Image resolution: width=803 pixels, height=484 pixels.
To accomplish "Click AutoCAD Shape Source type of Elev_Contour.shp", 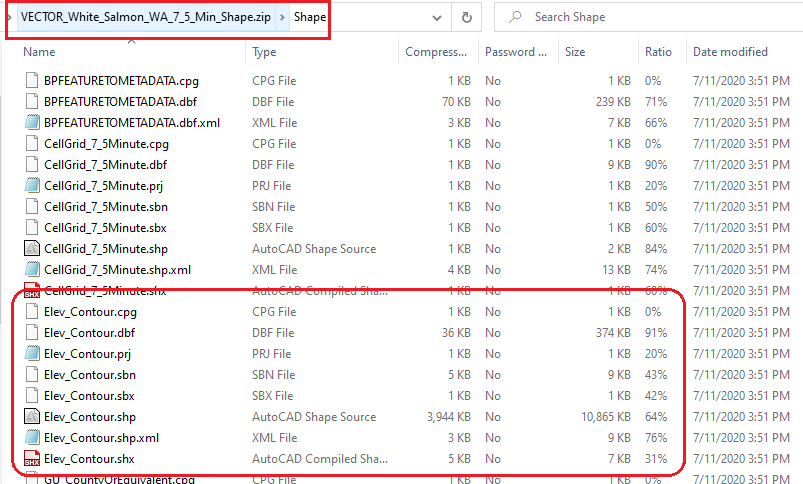I will coord(314,416).
